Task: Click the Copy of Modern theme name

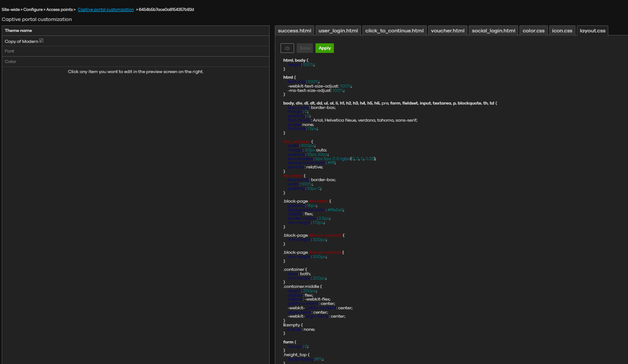Action: click(21, 42)
